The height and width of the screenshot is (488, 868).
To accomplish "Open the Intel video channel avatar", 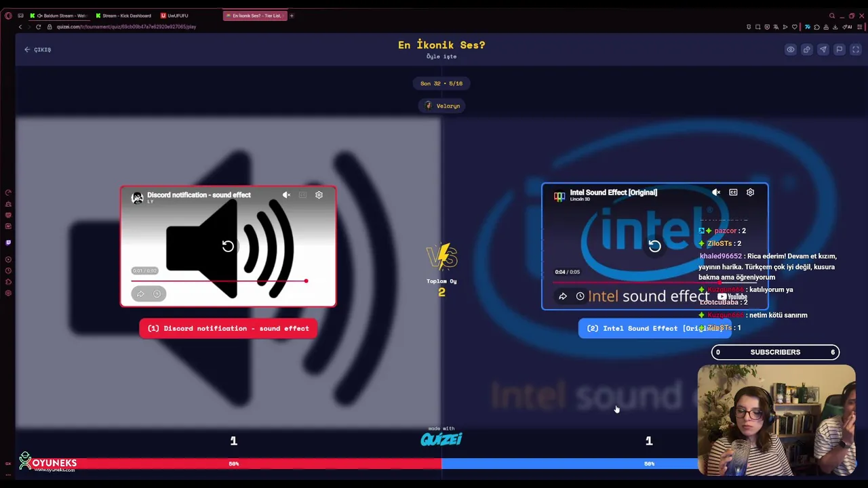I will (559, 196).
